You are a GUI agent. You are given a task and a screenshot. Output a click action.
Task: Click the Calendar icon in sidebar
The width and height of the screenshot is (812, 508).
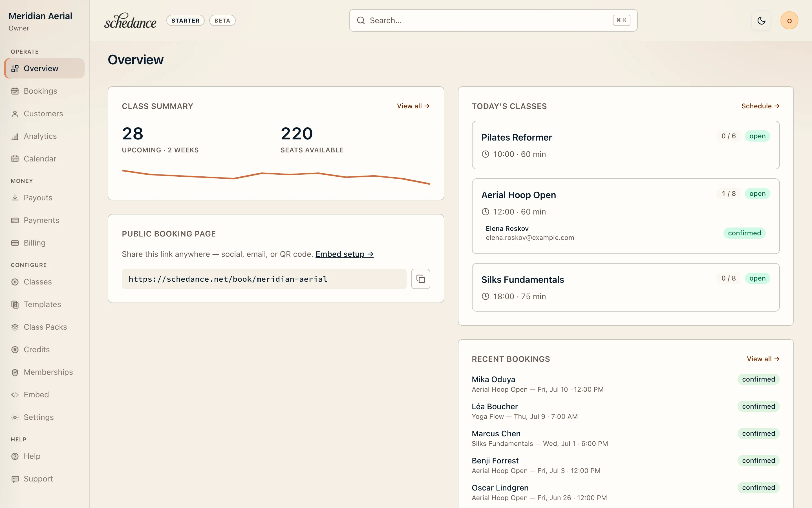(15, 159)
